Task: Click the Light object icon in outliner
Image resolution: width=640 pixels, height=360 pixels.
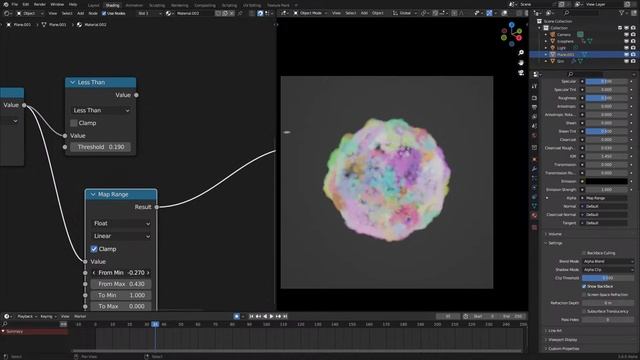Action: 553,48
